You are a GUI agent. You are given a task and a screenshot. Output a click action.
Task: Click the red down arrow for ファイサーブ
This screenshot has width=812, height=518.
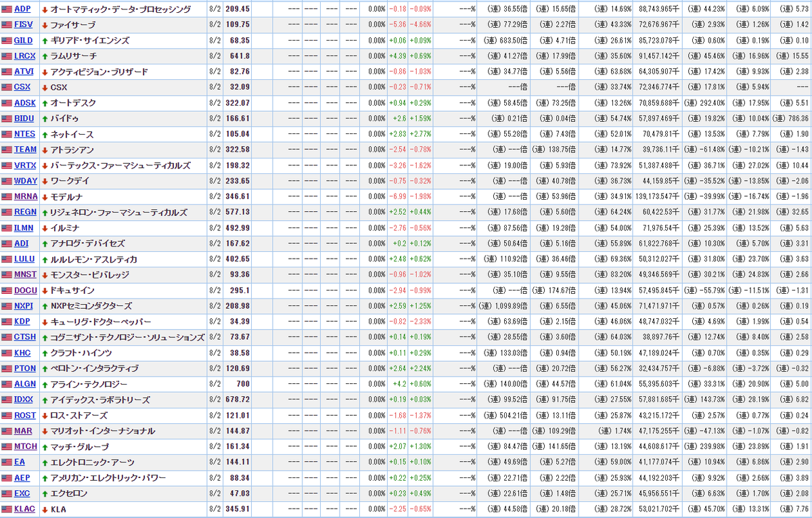pyautogui.click(x=45, y=25)
